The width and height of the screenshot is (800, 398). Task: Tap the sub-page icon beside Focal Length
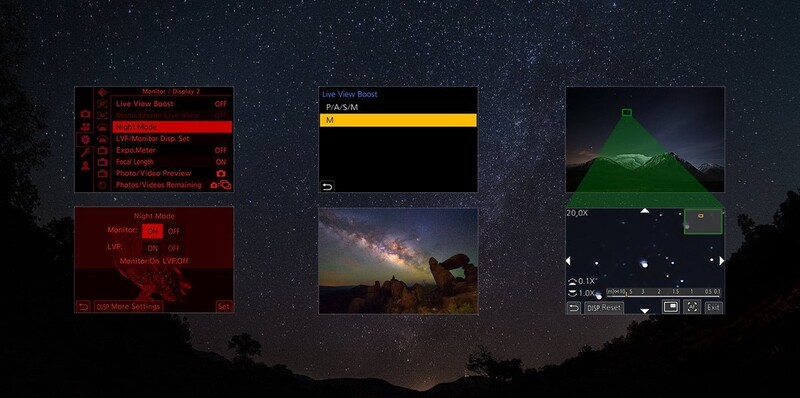pyautogui.click(x=103, y=162)
